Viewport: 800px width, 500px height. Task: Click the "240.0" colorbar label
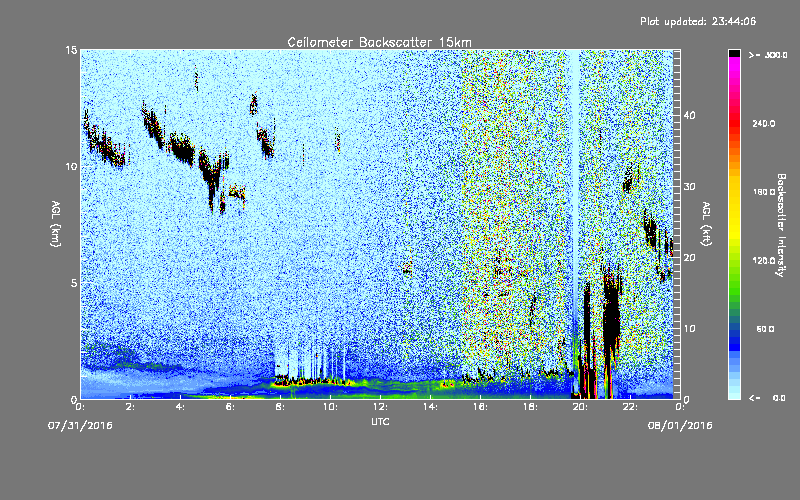(764, 123)
